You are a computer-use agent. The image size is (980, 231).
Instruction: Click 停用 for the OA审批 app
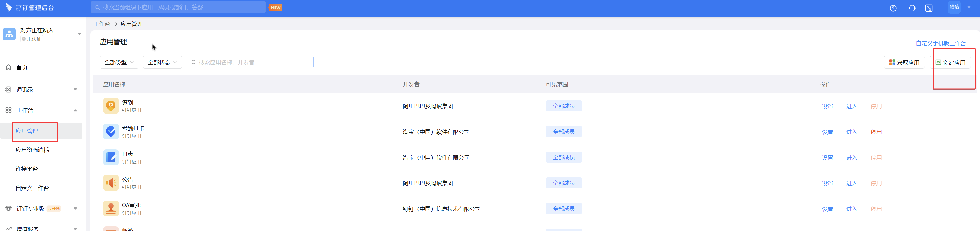876,209
